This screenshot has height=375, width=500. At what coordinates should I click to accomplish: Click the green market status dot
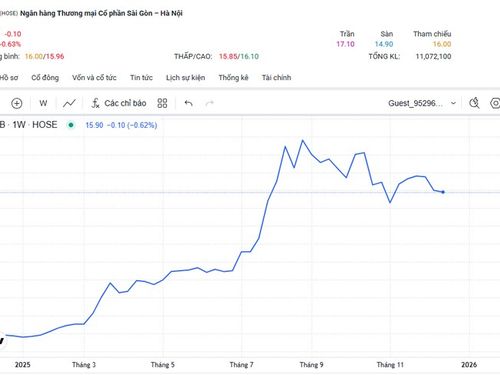(71, 125)
